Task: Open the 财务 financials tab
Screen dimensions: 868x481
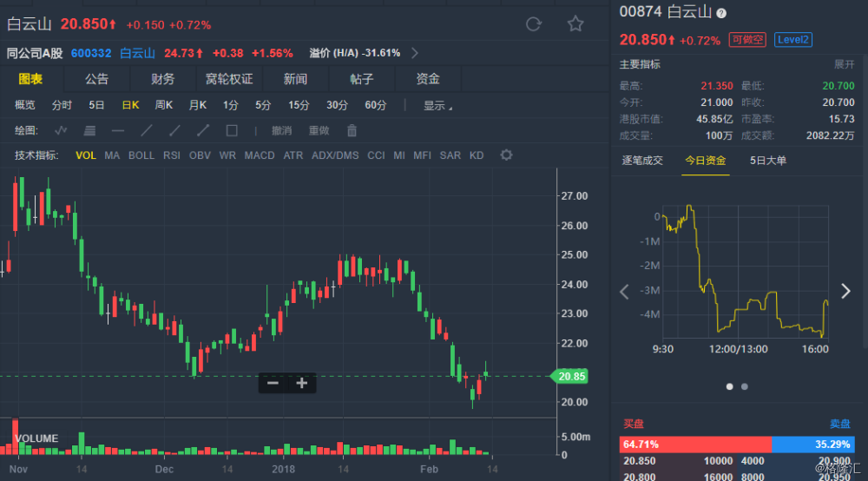Action: coord(163,79)
